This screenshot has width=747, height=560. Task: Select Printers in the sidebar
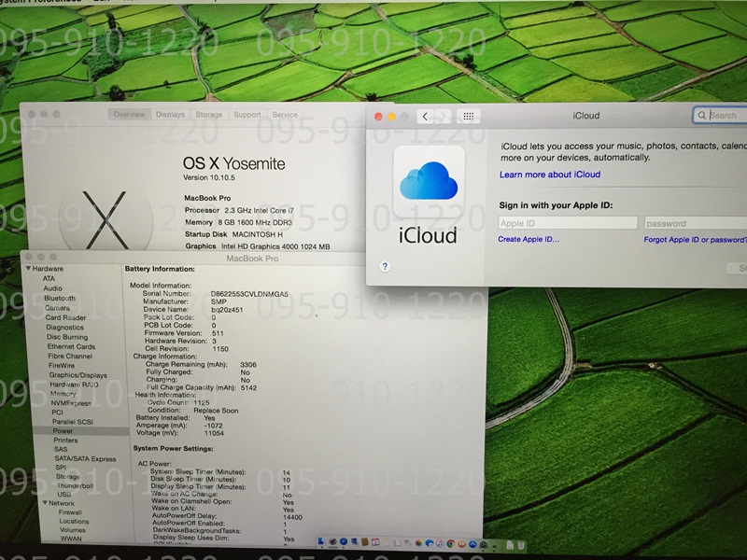(65, 441)
